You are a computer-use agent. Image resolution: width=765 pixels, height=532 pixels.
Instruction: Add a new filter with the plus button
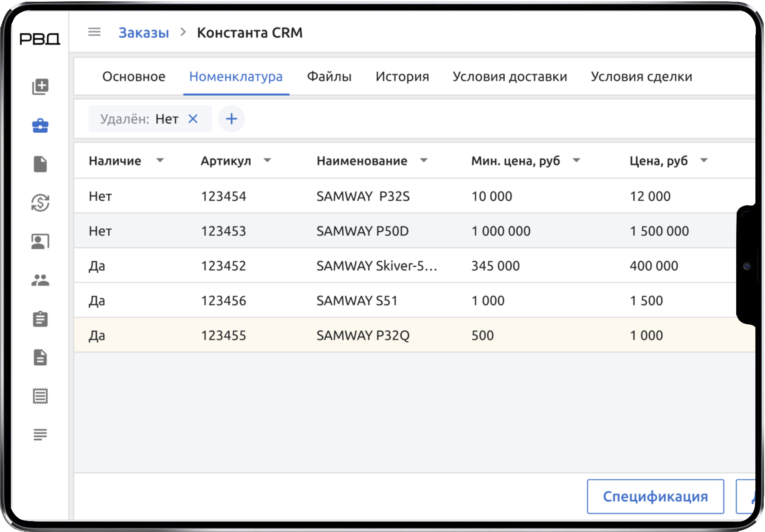click(232, 119)
